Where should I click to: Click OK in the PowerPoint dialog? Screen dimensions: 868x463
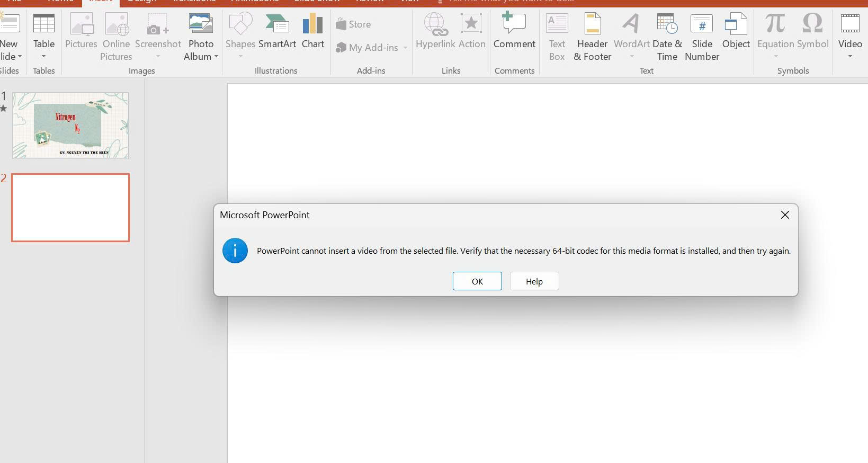(477, 281)
